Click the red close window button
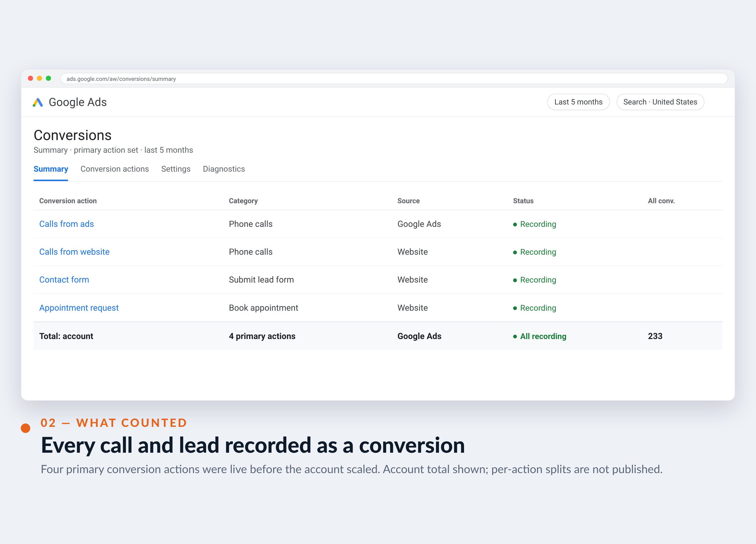 (30, 78)
